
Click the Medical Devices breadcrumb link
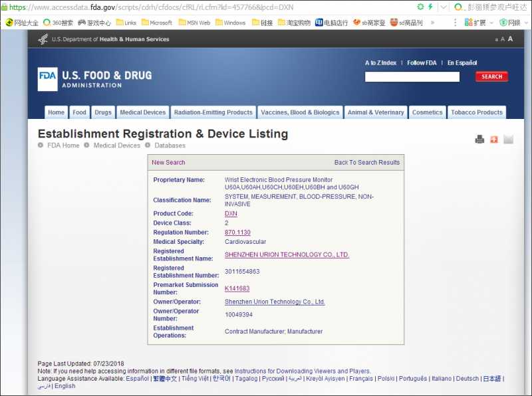117,146
